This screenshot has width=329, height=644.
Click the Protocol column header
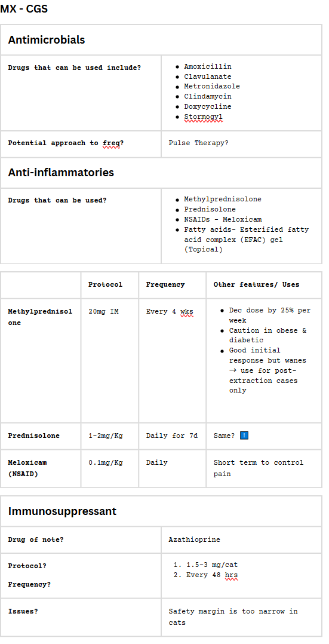tap(105, 284)
